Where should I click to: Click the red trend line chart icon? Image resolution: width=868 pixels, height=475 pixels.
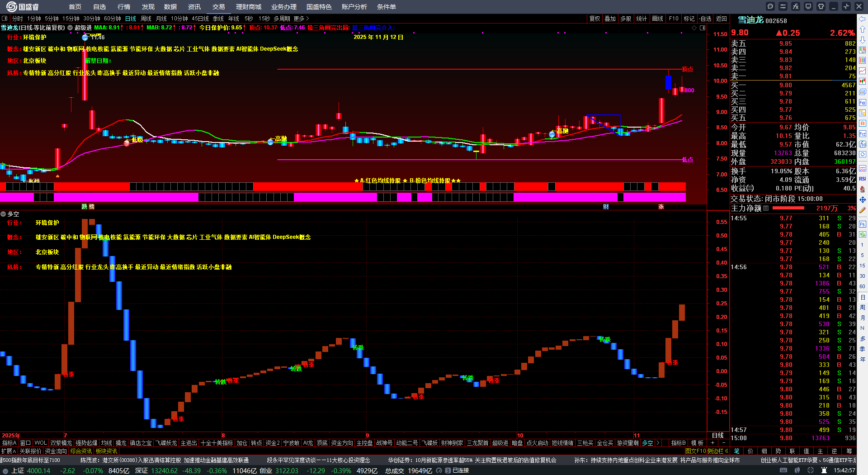[x=863, y=71]
